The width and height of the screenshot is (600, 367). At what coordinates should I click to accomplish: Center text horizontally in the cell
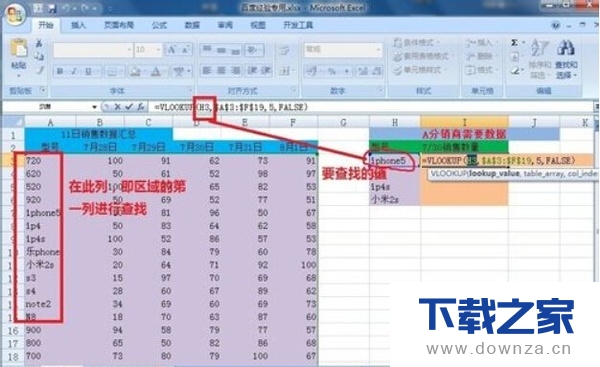(221, 71)
